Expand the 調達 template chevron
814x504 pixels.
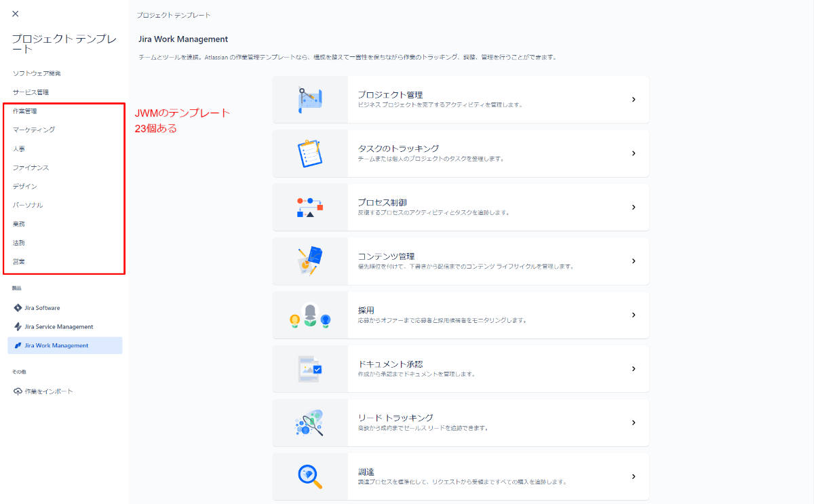[x=634, y=476]
